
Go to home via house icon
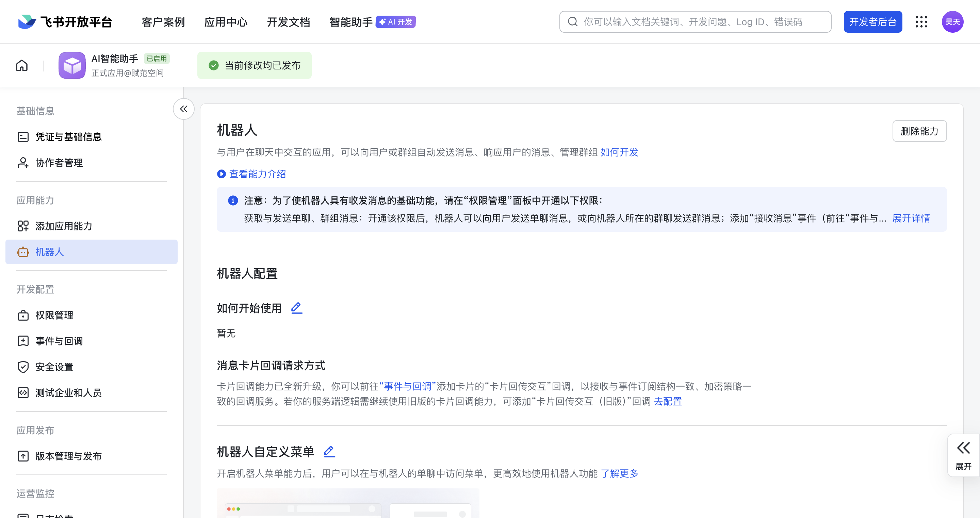[x=22, y=65]
